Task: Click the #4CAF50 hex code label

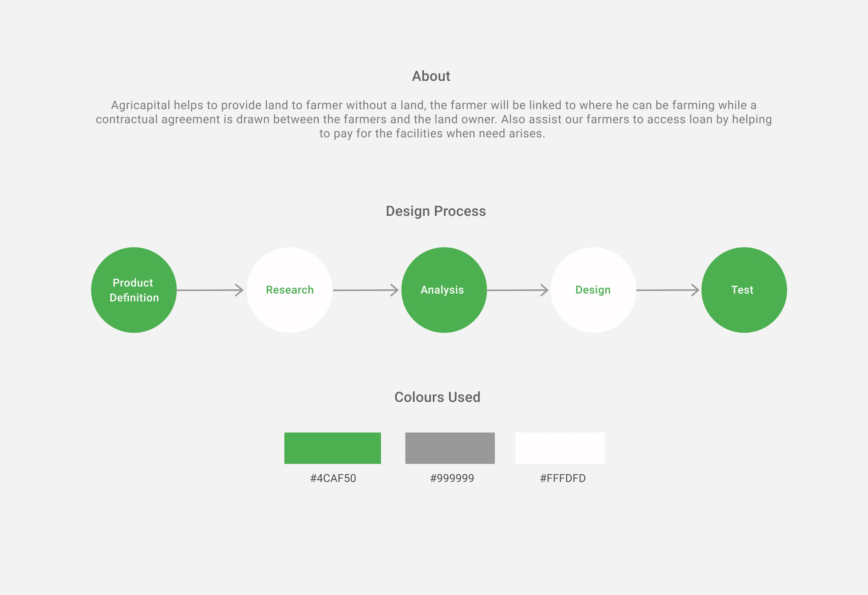Action: point(333,478)
